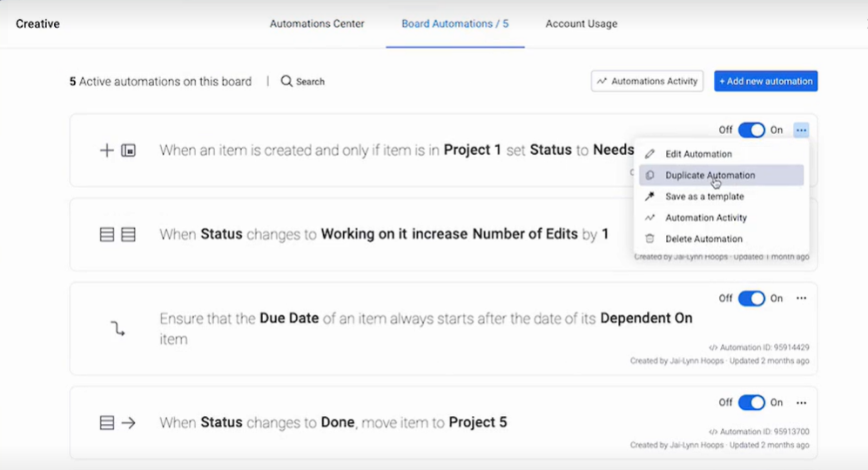Click the Project 5 group name

[478, 422]
